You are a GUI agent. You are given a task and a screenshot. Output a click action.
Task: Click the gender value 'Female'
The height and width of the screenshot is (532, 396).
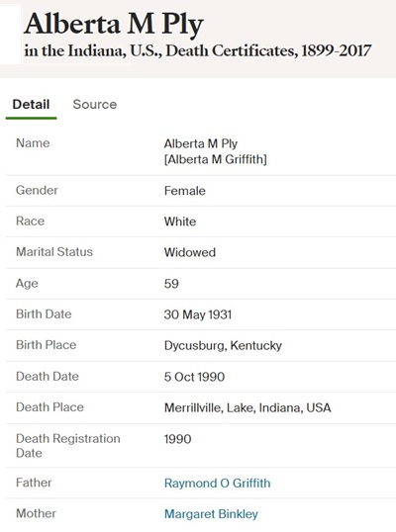(x=185, y=191)
